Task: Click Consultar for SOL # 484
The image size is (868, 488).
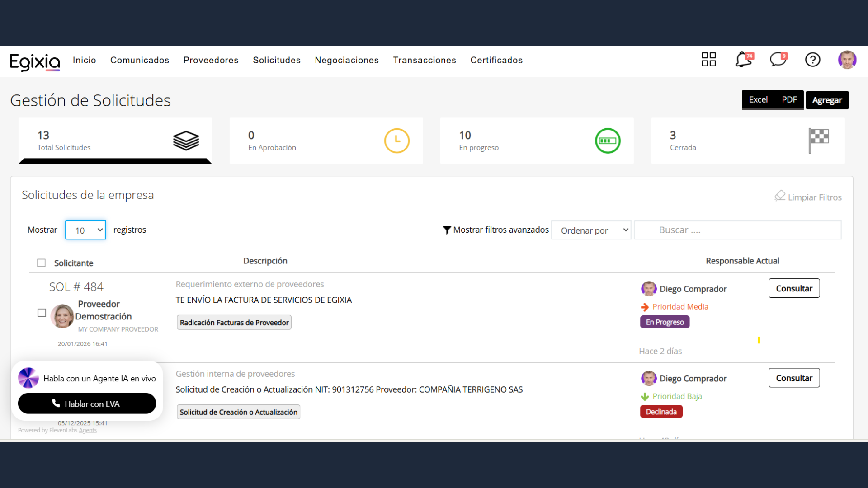Action: tap(794, 288)
